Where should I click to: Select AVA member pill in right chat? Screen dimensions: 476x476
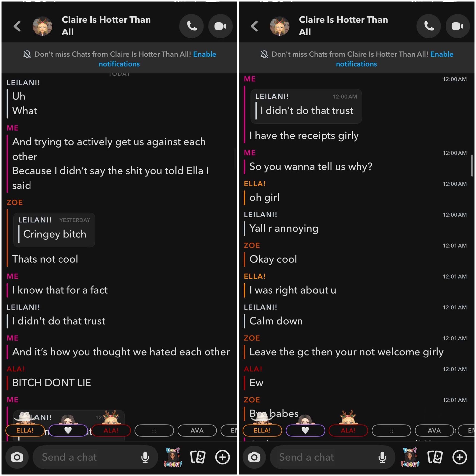[x=434, y=430]
